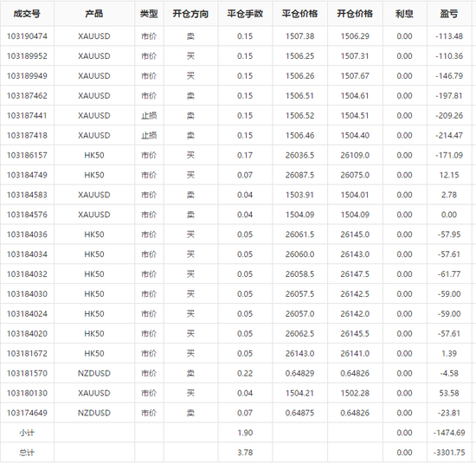Click the 总计 total row label
This screenshot has height=463, width=476.
(x=27, y=453)
